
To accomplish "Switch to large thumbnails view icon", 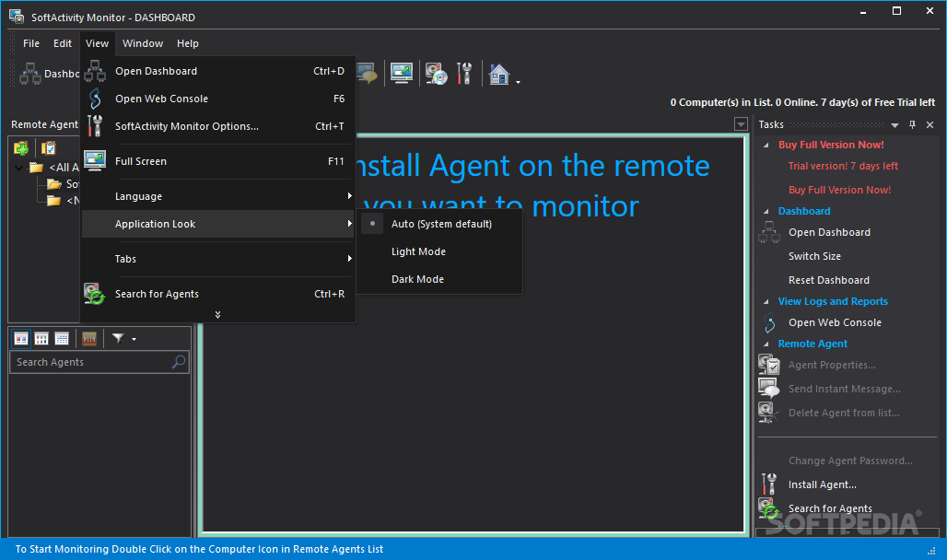I will pyautogui.click(x=21, y=339).
